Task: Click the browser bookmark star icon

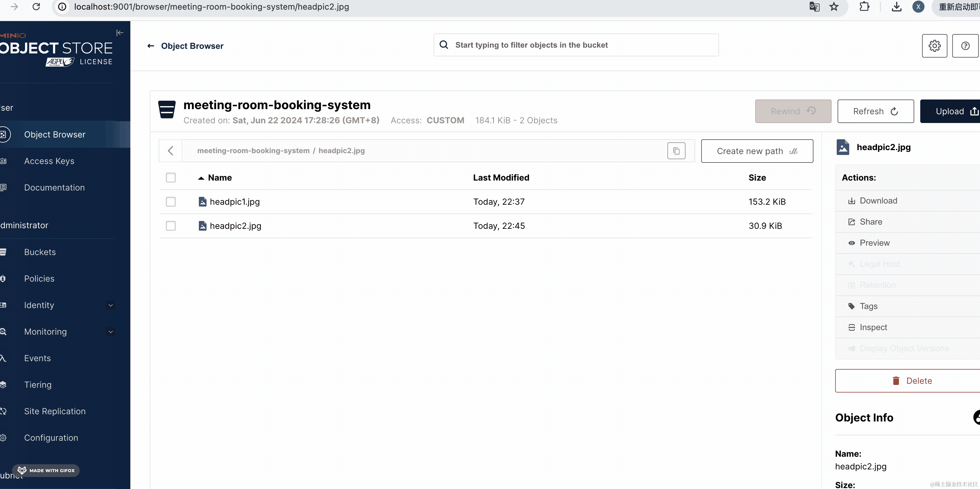Action: tap(834, 7)
